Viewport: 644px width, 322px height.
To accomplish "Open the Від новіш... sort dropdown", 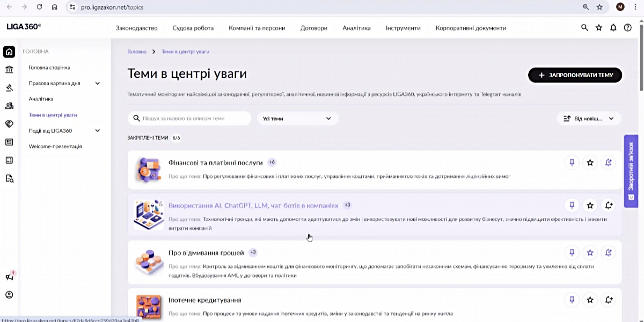I will tap(589, 119).
